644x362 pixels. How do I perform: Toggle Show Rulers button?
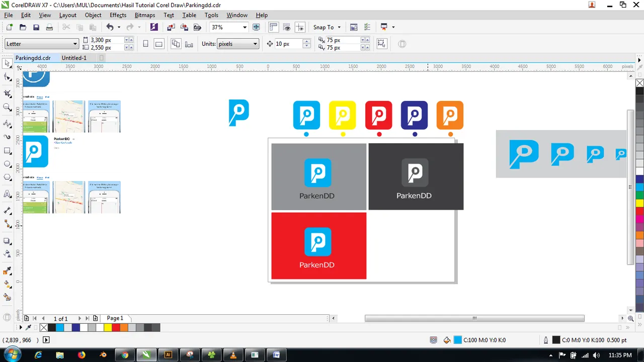(x=274, y=27)
